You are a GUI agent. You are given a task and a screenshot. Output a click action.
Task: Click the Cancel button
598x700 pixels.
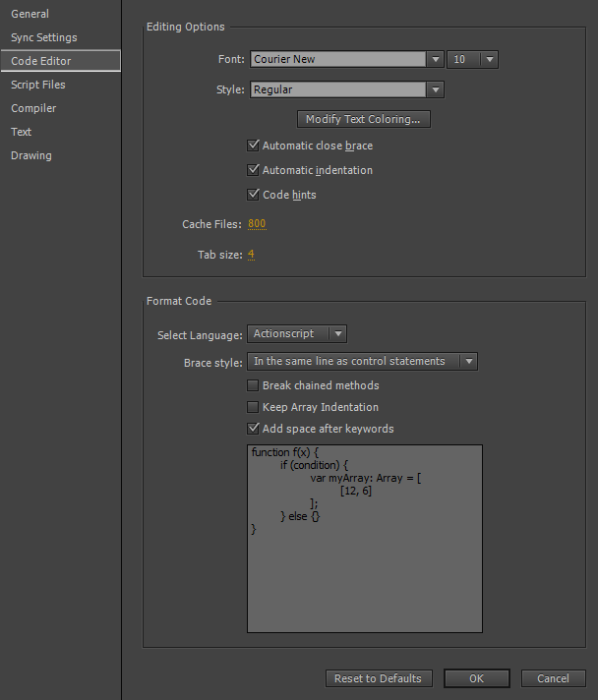(553, 678)
